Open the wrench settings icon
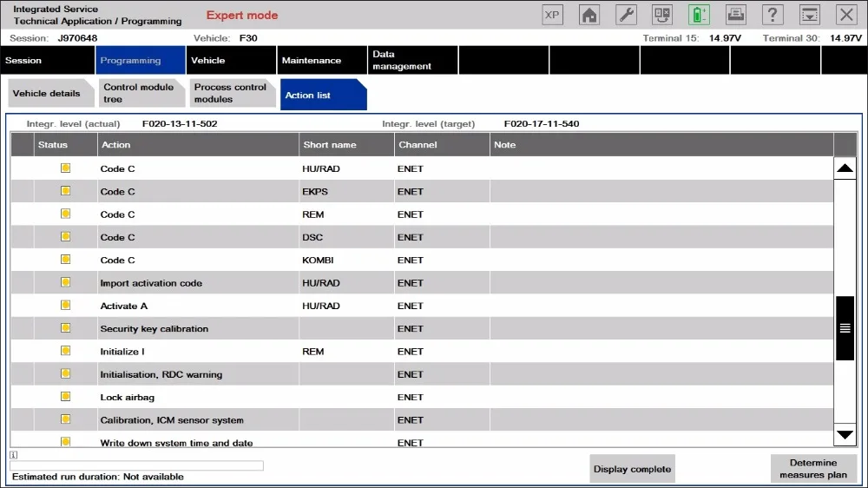 626,15
